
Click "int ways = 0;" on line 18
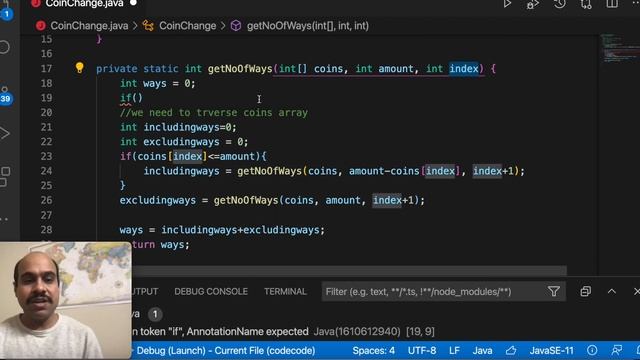point(158,83)
